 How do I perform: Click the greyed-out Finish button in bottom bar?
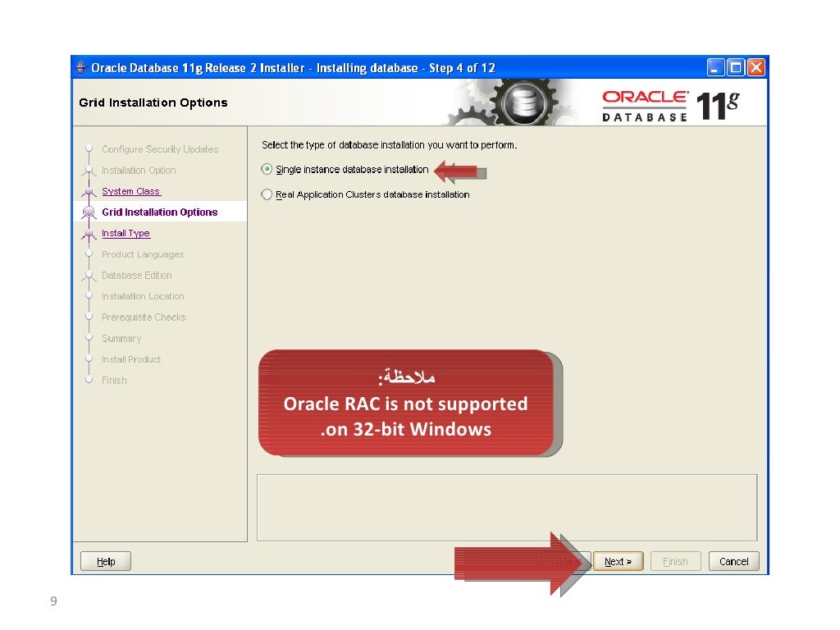click(x=676, y=561)
